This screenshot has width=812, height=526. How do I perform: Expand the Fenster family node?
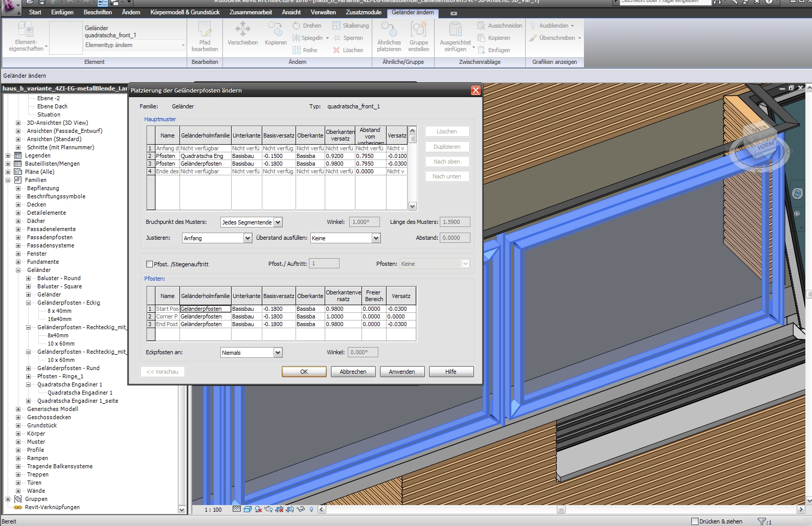click(x=18, y=254)
